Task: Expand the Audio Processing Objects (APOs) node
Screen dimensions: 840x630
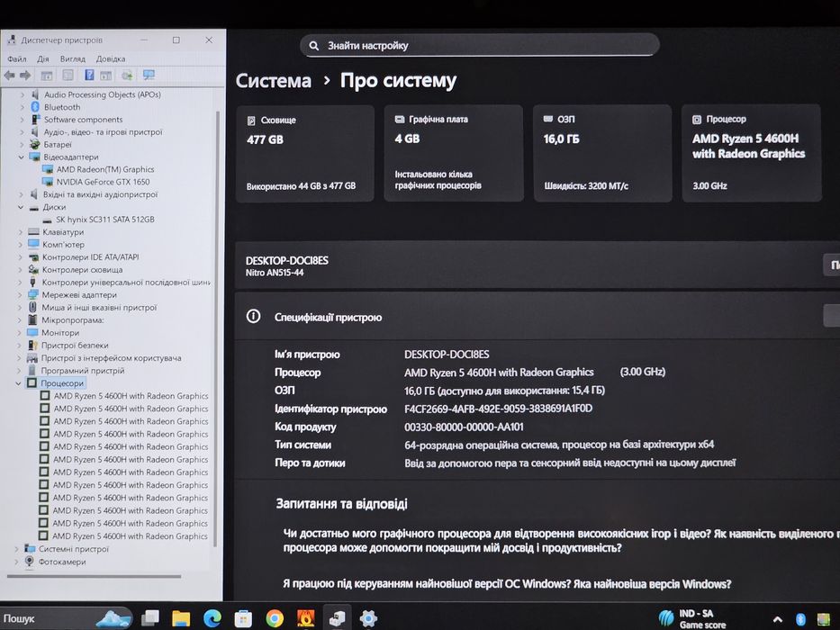Action: pyautogui.click(x=22, y=94)
